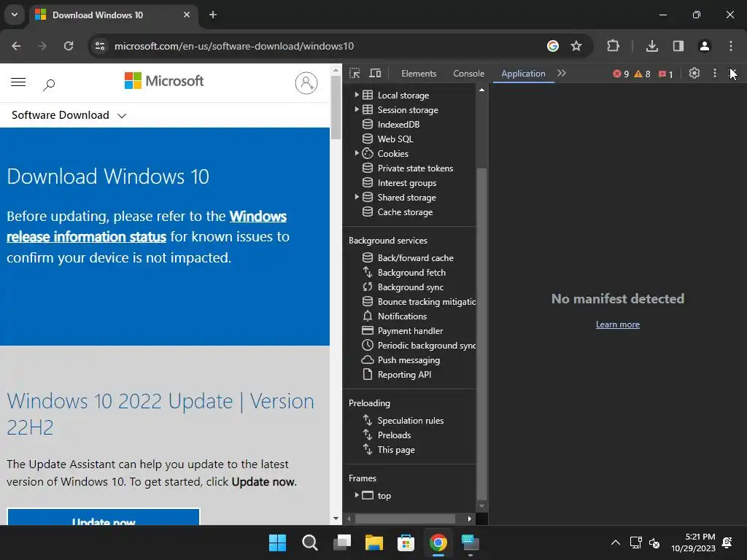Click the Google icon in address bar
Viewport: 747px width, 560px height.
553,46
